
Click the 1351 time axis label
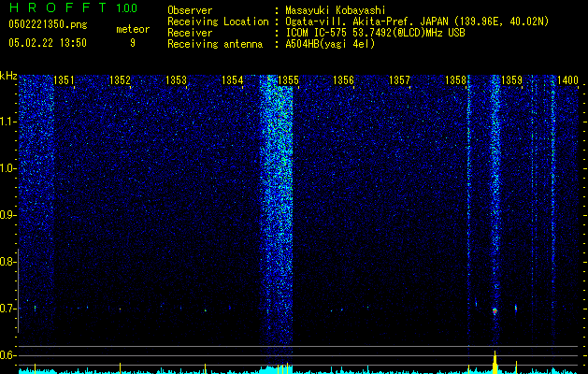[x=64, y=80]
